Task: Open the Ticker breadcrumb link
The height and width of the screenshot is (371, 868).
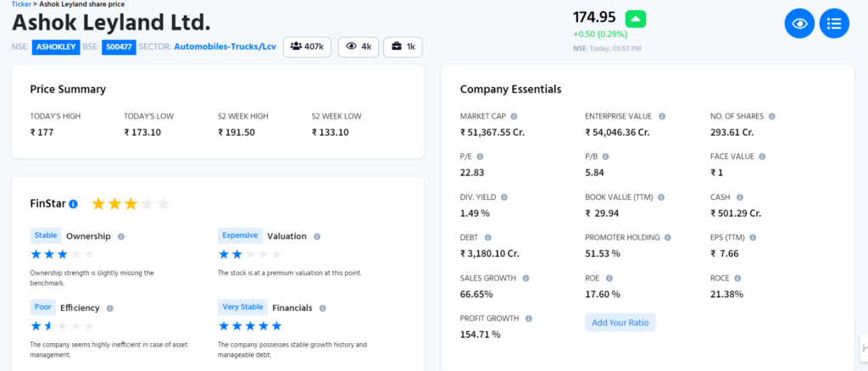Action: 21,4
